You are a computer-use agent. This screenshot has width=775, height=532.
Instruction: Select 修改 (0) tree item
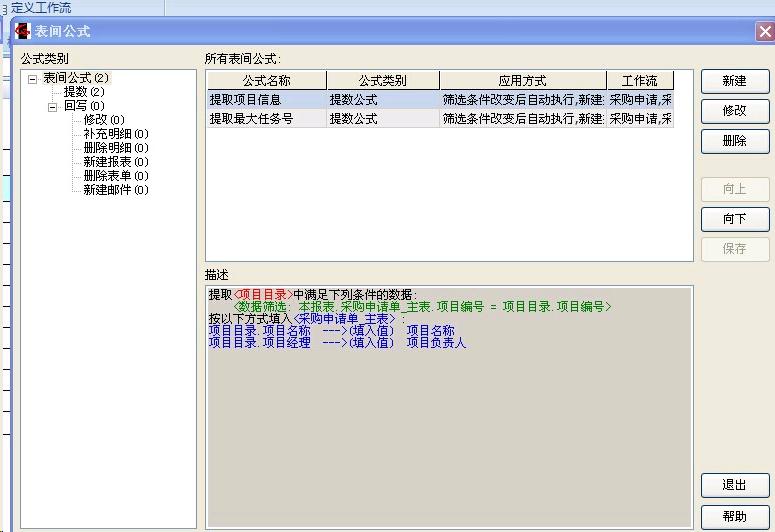coord(103,120)
